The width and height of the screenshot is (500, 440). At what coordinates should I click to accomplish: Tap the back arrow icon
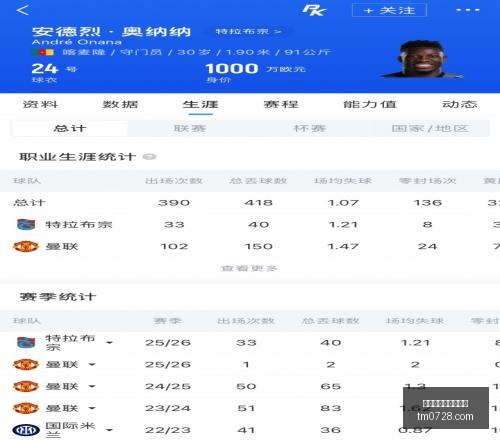[x=23, y=10]
